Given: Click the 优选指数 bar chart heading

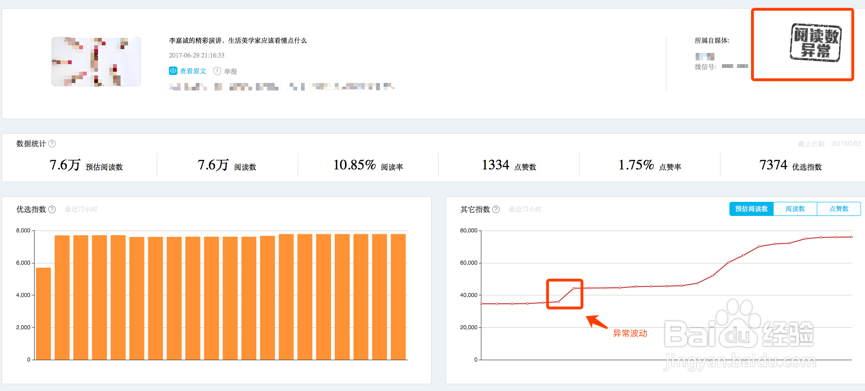Looking at the screenshot, I should (31, 210).
